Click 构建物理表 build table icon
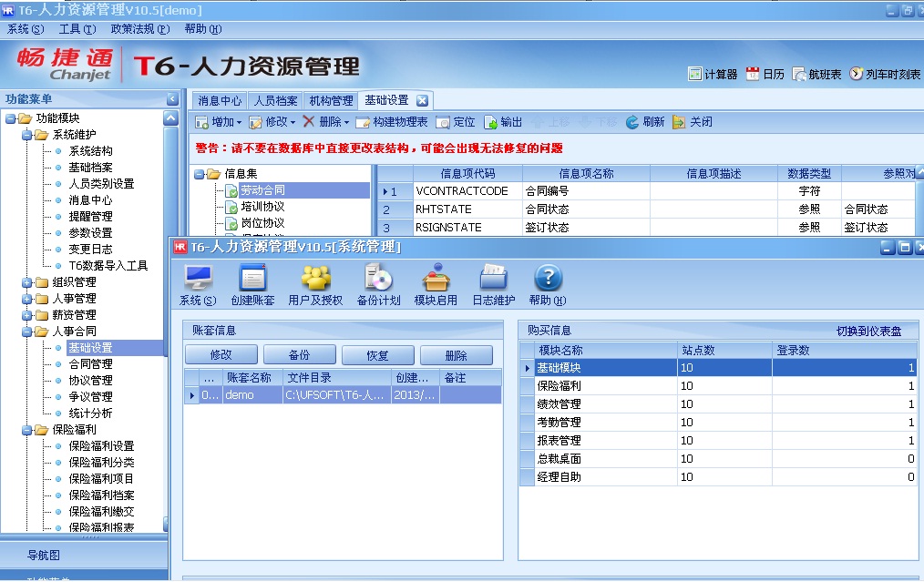The image size is (924, 582). tap(363, 122)
